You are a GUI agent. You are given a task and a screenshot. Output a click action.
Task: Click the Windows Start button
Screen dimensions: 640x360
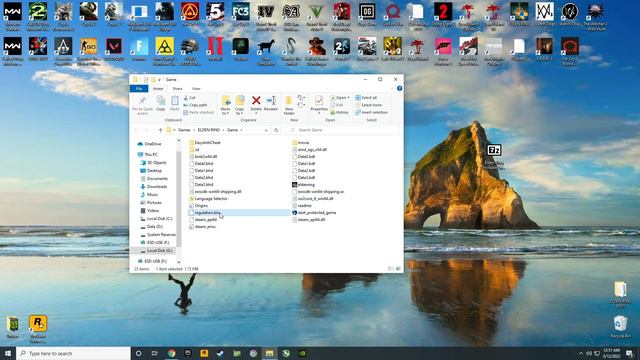8,353
